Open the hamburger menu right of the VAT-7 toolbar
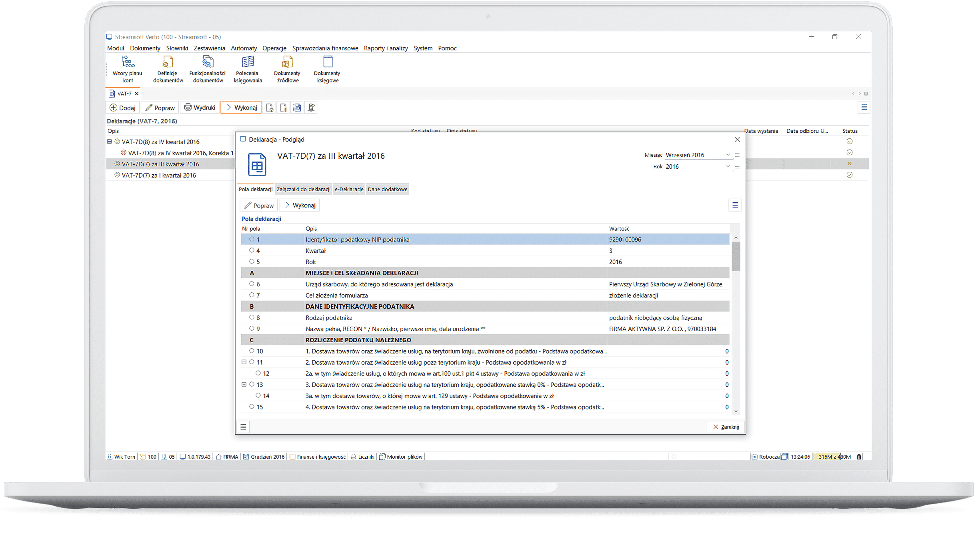This screenshot has height=533, width=980. (864, 108)
